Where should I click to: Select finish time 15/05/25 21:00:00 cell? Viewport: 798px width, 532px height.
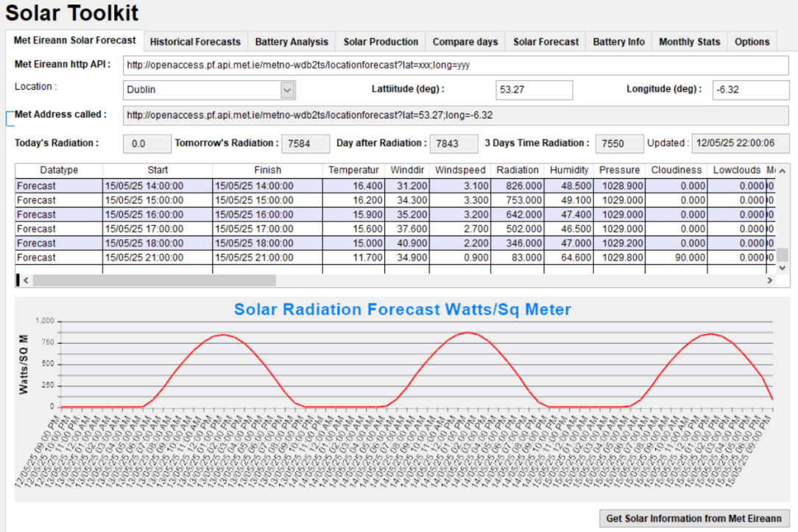[268, 258]
